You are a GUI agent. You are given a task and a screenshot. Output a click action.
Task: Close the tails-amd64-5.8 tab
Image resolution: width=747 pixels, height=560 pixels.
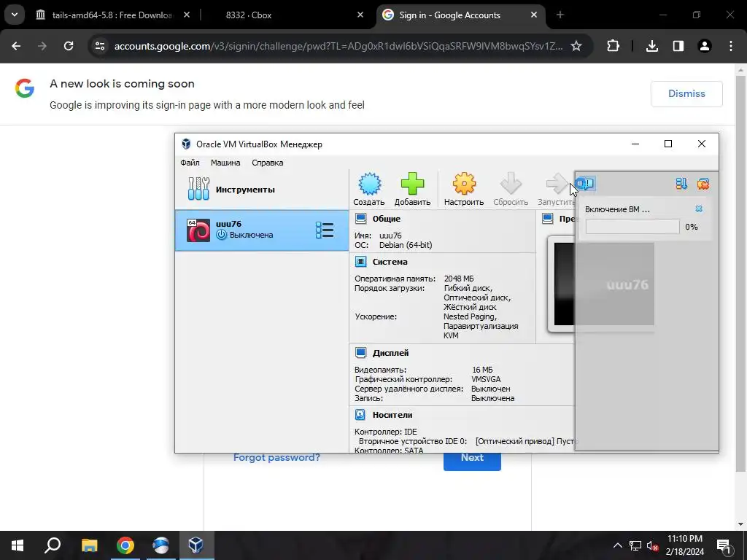187,15
